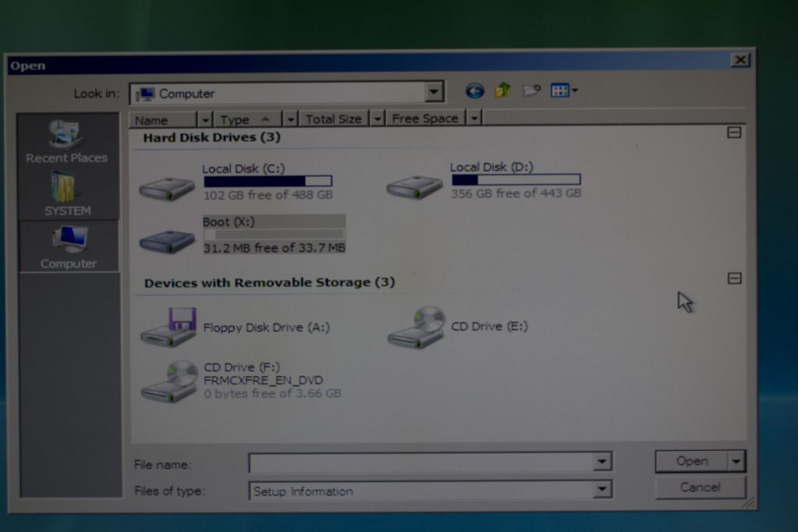Open the Views menu icon
Screen dimensions: 798x532
563,91
